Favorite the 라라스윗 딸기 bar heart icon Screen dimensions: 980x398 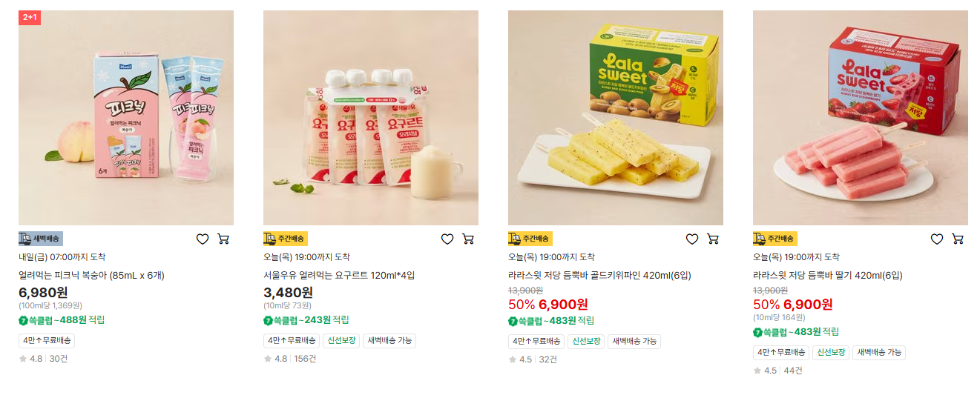pyautogui.click(x=936, y=239)
